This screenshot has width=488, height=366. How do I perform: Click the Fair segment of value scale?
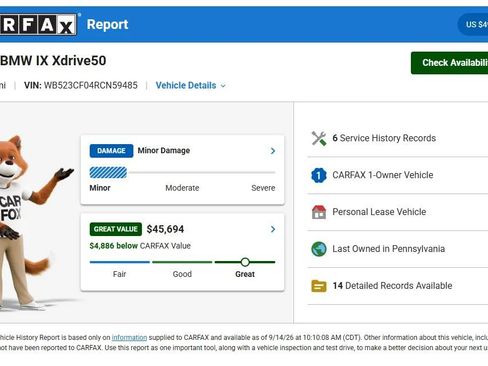120,262
